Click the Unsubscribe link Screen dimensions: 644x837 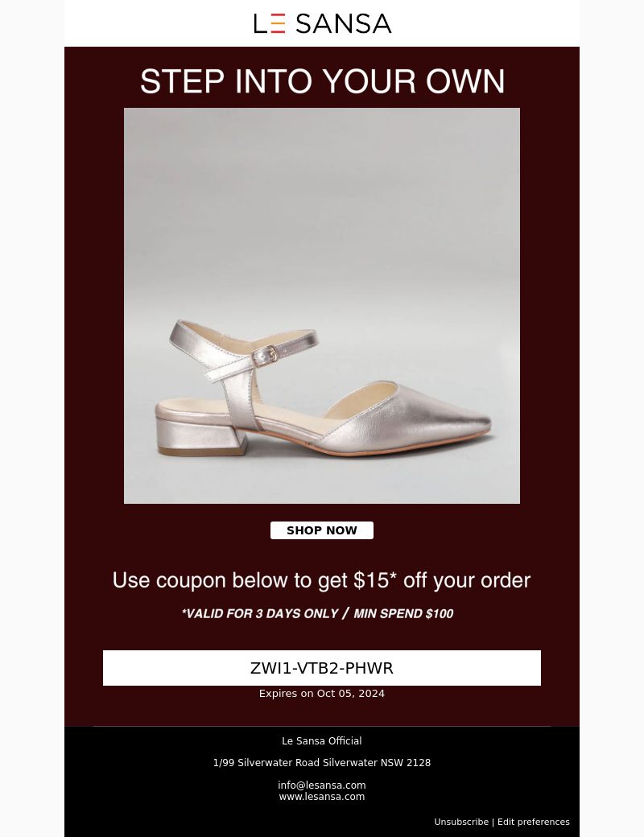[461, 822]
